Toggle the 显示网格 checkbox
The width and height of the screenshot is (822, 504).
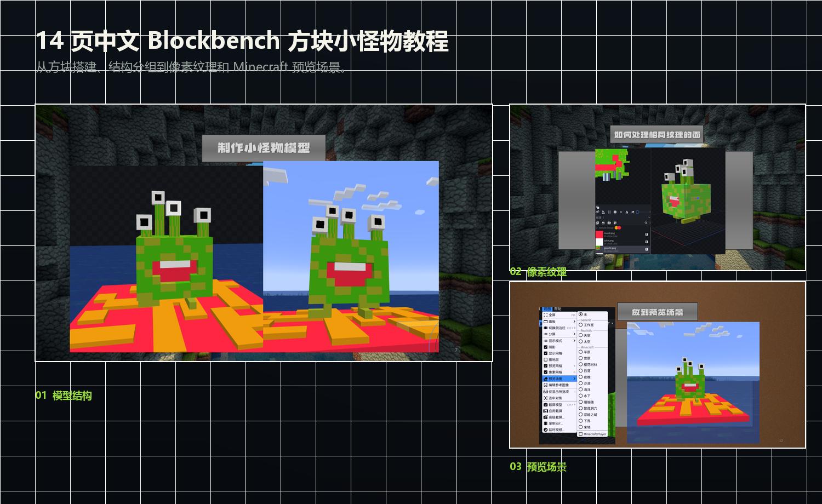point(546,353)
